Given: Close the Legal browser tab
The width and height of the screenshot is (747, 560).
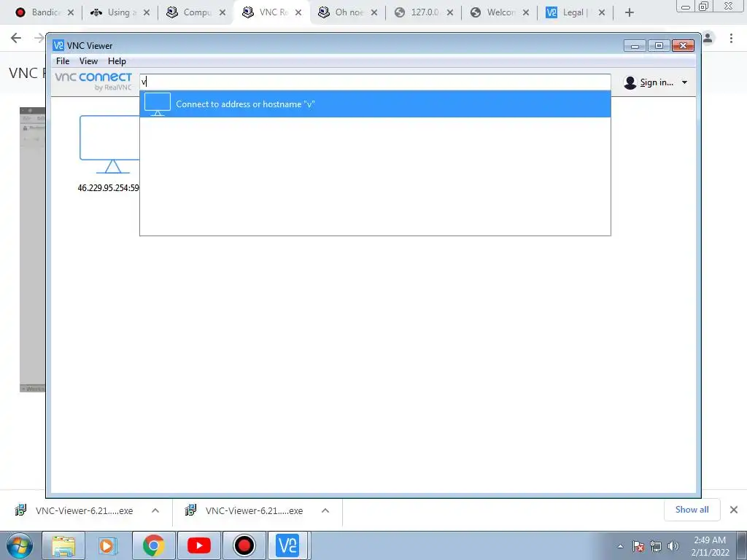Looking at the screenshot, I should point(602,12).
